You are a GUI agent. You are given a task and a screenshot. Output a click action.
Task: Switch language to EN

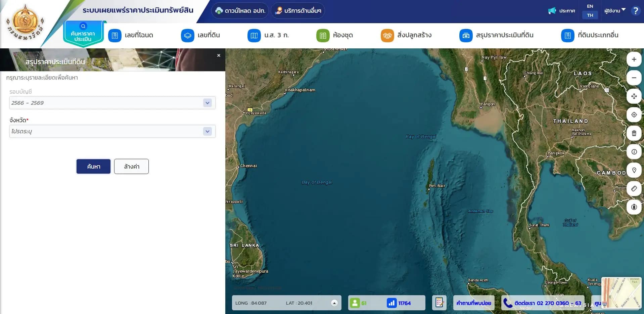tap(590, 6)
